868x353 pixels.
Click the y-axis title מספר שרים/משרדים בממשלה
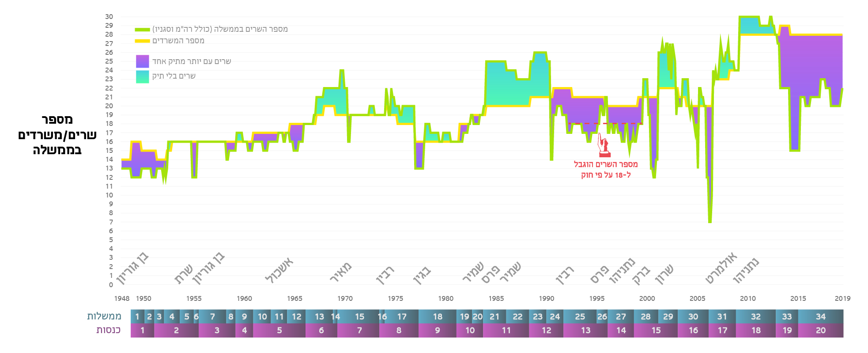pyautogui.click(x=57, y=135)
